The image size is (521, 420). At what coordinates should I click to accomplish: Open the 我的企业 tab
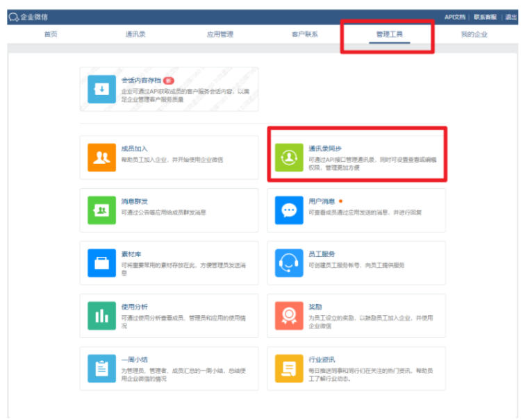[x=474, y=34]
